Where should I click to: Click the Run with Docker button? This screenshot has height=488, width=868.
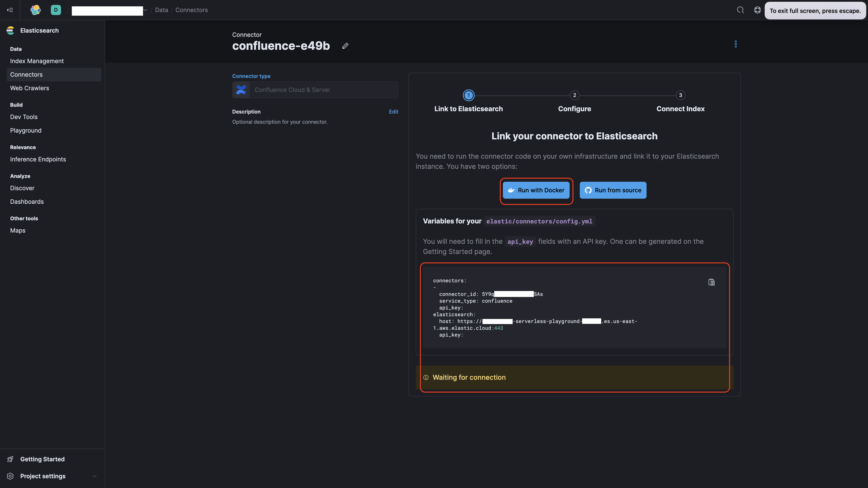[536, 190]
